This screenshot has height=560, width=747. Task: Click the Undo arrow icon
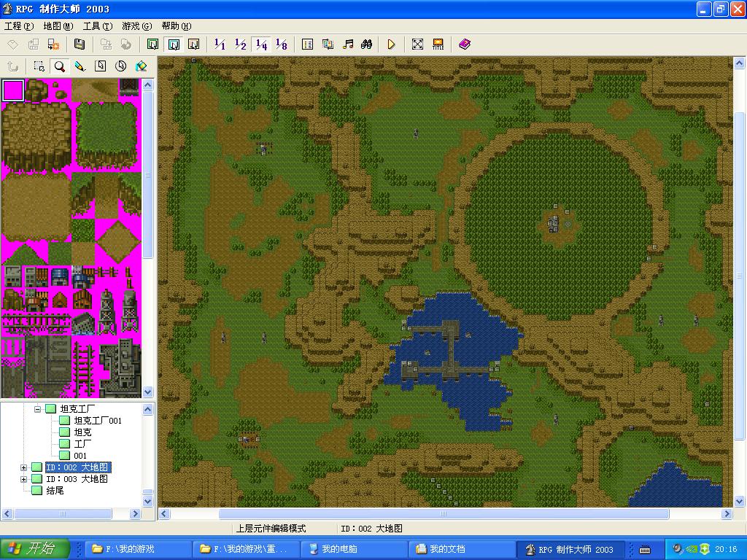tap(13, 66)
